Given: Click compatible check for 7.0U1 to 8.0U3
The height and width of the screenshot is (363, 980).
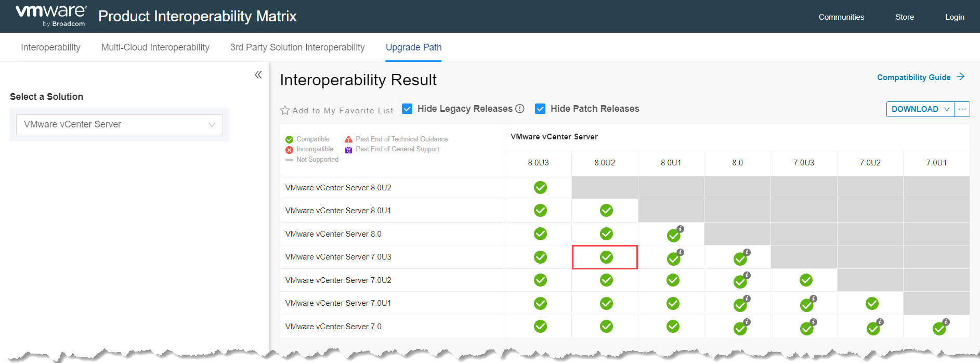Looking at the screenshot, I should pyautogui.click(x=540, y=303).
